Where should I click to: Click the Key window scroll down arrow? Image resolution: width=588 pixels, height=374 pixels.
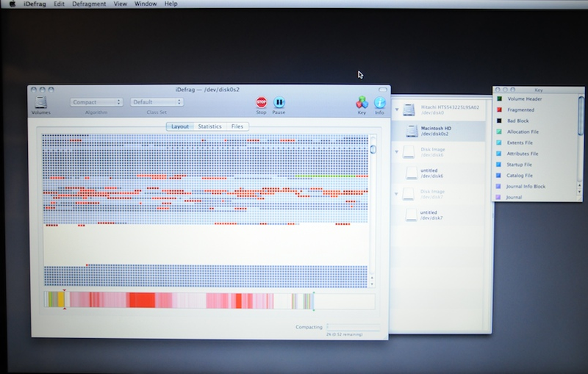coord(580,192)
